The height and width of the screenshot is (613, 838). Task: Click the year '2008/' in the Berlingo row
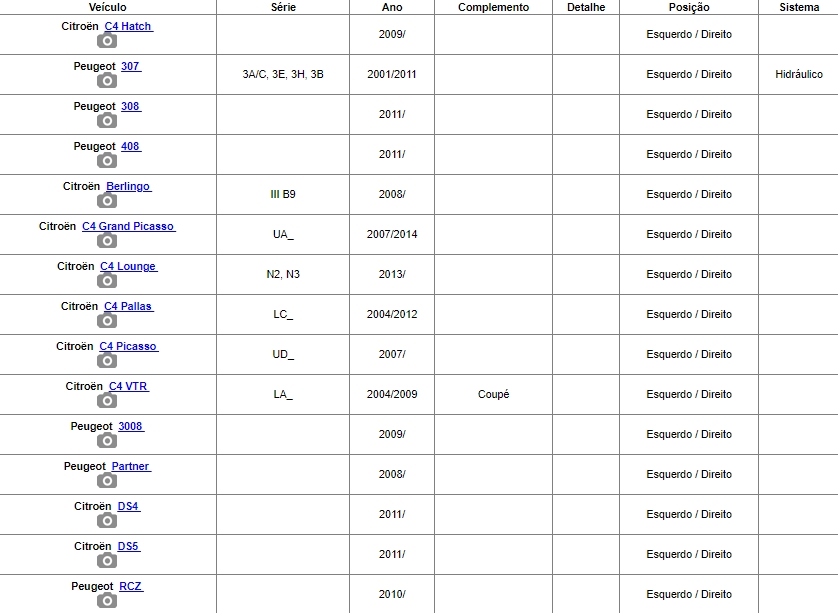pyautogui.click(x=392, y=195)
